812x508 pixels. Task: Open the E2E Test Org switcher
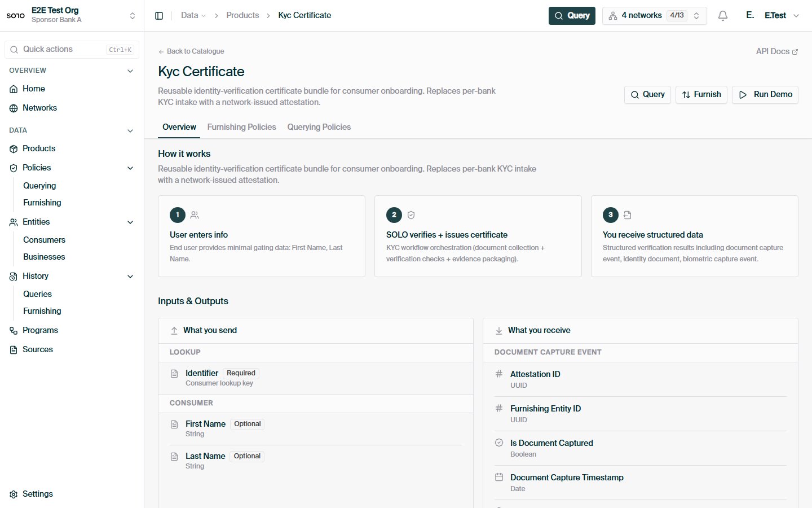tap(72, 15)
